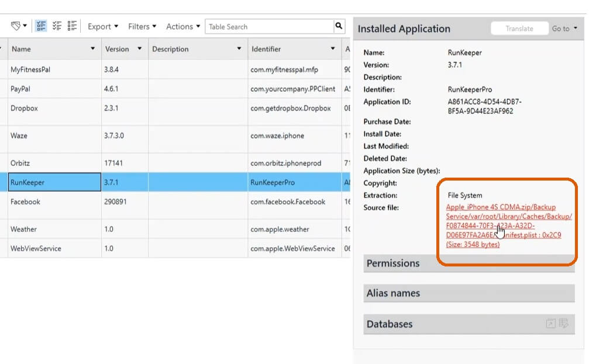Open the Version column filter arrow
The image size is (589, 364).
(x=139, y=49)
